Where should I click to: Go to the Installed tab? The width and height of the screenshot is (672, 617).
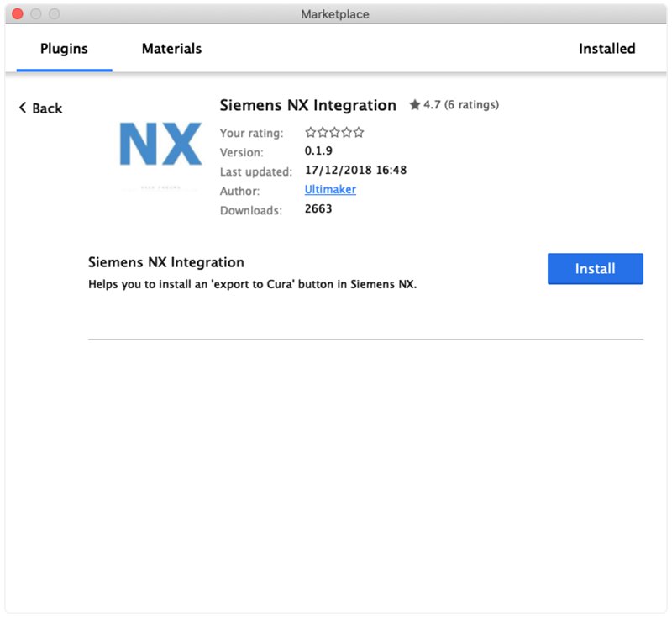(606, 49)
